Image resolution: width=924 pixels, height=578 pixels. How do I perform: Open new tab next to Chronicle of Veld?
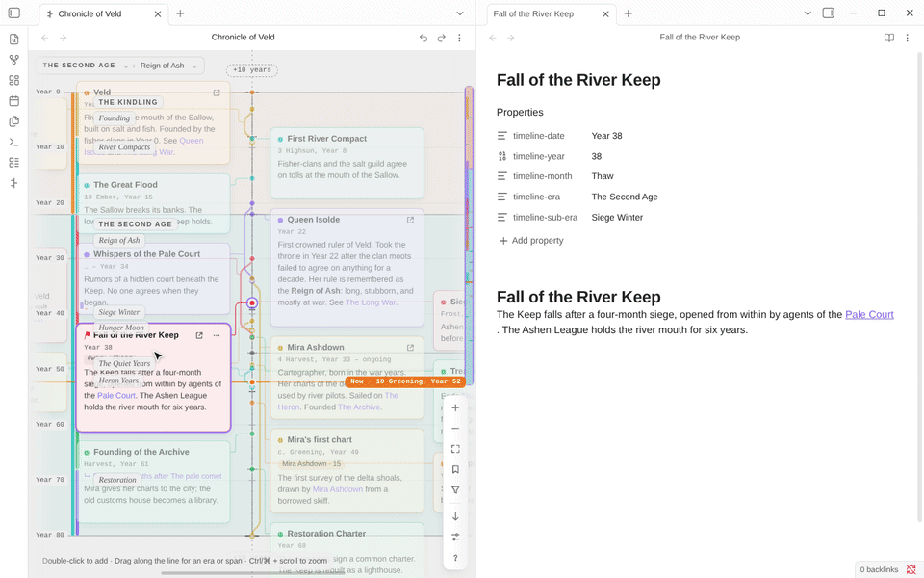180,13
